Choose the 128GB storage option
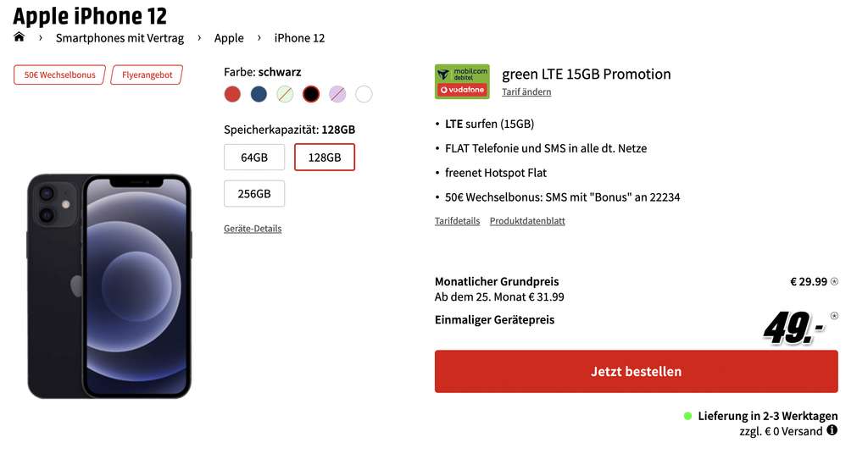The height and width of the screenshot is (465, 868). [x=325, y=158]
